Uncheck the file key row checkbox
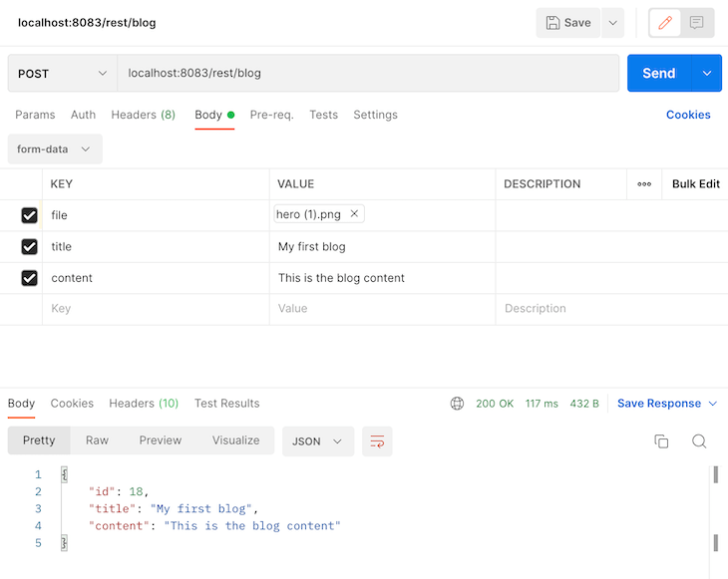Screen dimensions: 728x579 [29, 215]
